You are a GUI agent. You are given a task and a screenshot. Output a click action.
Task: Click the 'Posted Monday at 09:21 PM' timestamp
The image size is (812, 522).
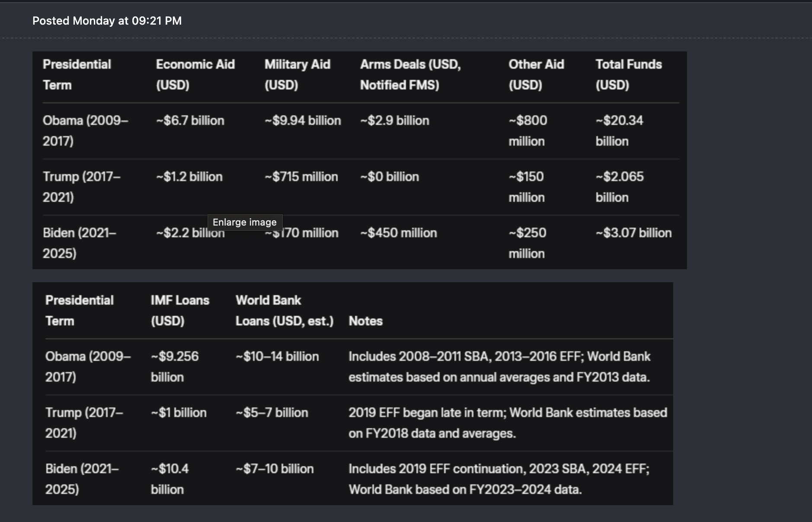(x=107, y=21)
